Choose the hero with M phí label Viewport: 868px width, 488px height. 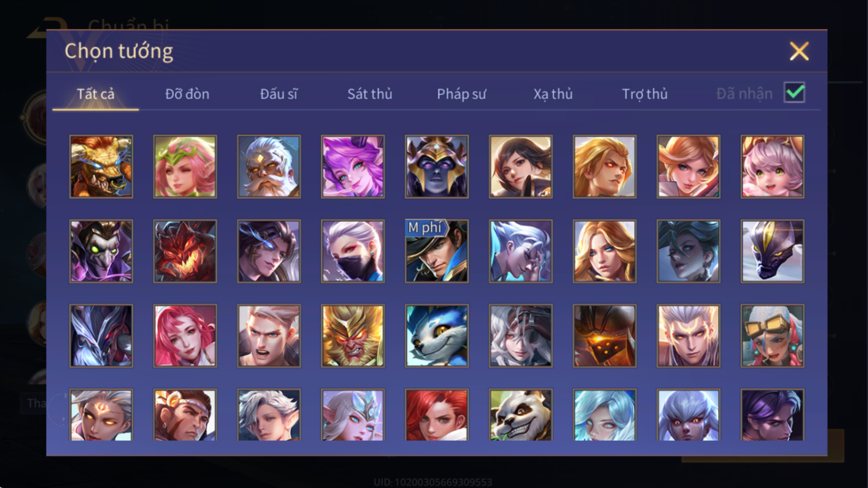[437, 251]
